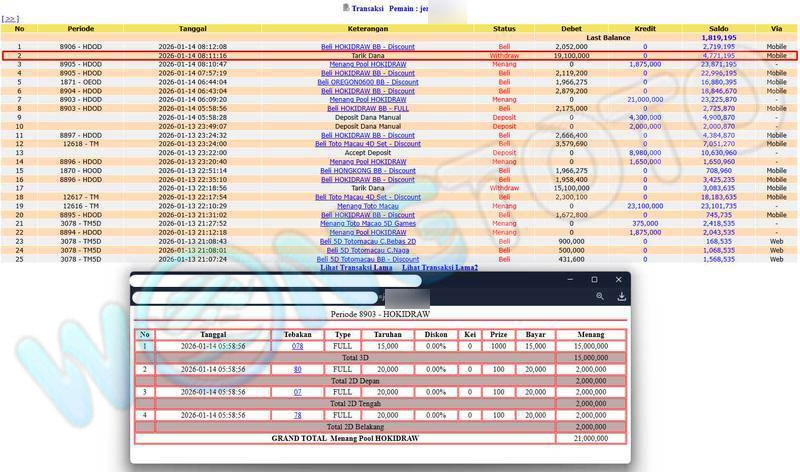Screen dimensions: 800x472
Task: Open Beli 5D Totomacau C.Naga entry
Action: tap(367, 250)
